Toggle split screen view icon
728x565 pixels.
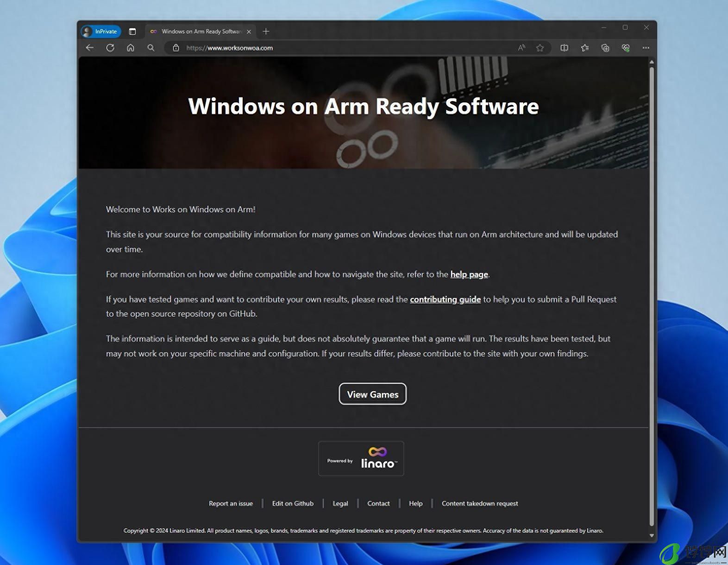point(564,48)
